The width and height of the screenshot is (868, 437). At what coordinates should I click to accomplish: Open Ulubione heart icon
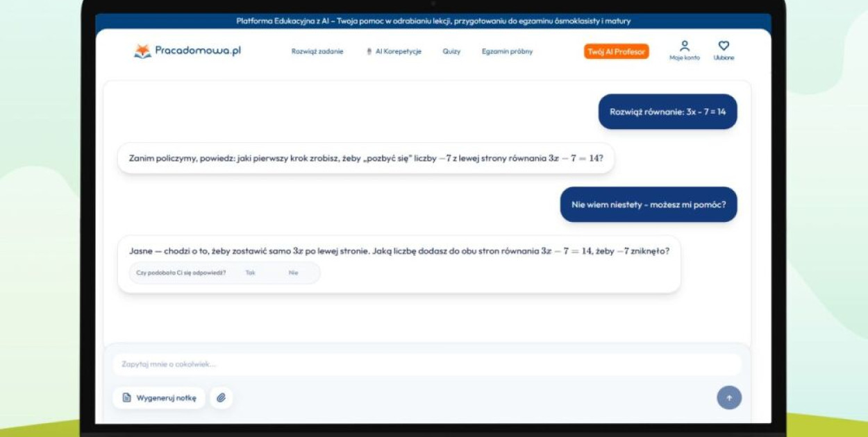click(x=724, y=46)
